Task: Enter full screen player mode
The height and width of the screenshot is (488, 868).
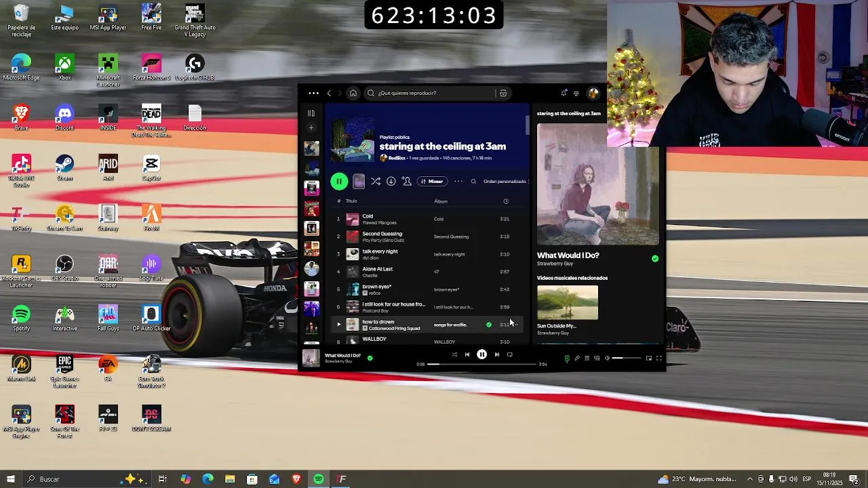Action: 658,358
